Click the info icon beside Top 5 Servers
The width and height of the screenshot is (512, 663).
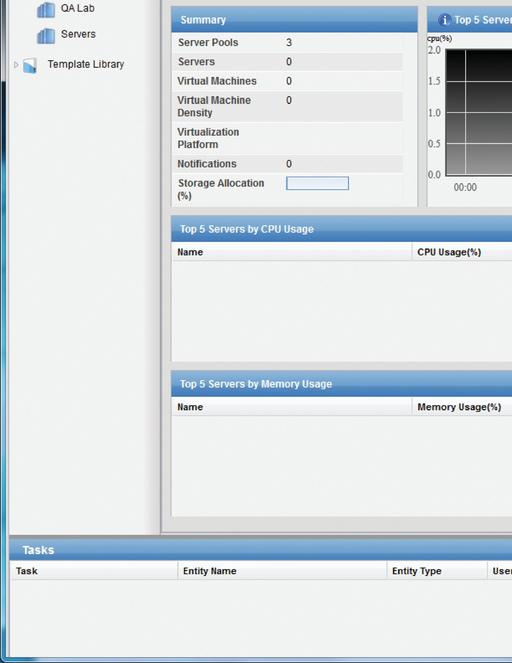click(444, 19)
